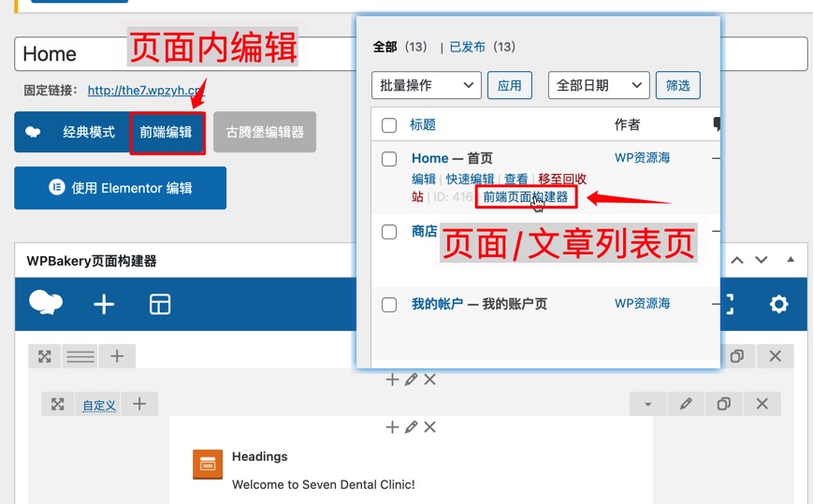Delete the inner row with X icon

click(x=762, y=404)
